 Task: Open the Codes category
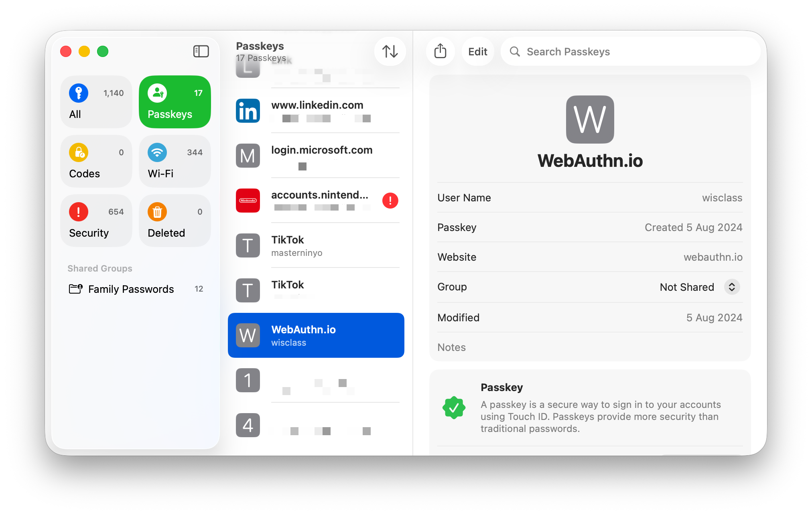tap(96, 161)
